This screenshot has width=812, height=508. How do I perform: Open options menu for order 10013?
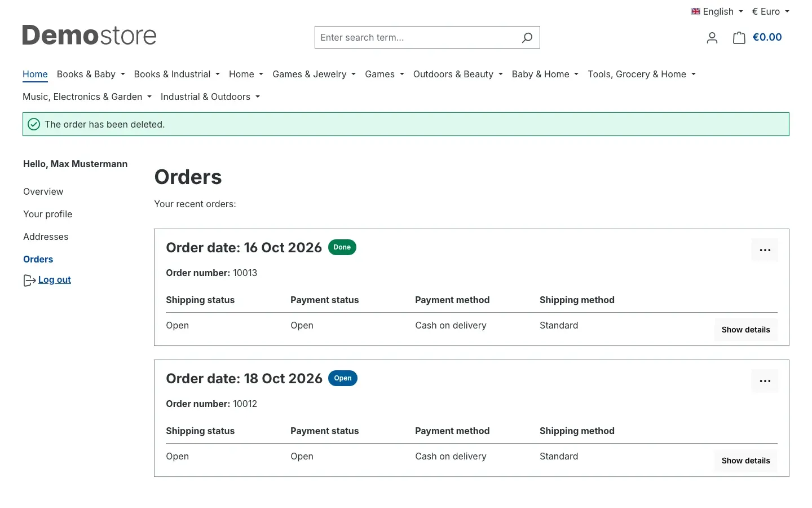click(765, 250)
